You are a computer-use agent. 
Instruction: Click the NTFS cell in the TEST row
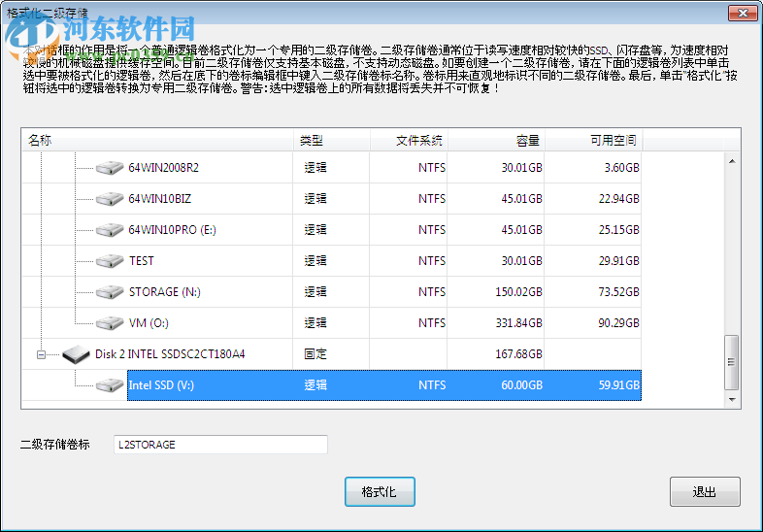click(x=432, y=261)
